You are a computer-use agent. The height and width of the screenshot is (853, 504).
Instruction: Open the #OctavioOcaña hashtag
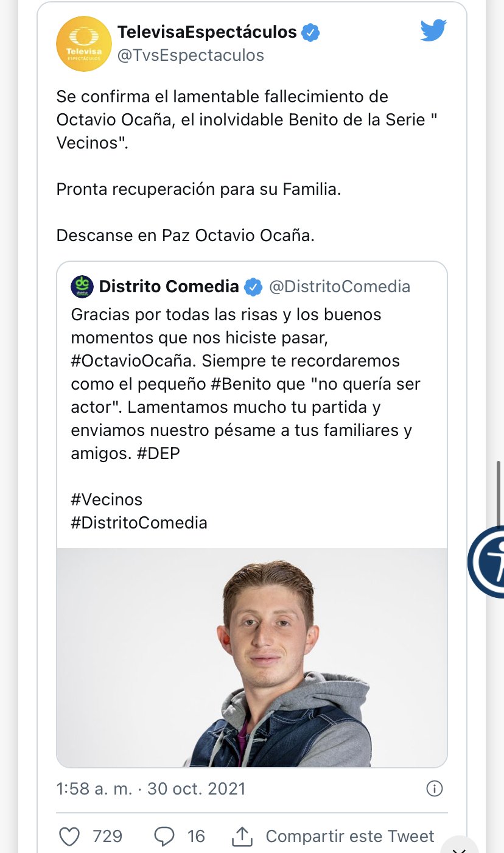coord(132,360)
